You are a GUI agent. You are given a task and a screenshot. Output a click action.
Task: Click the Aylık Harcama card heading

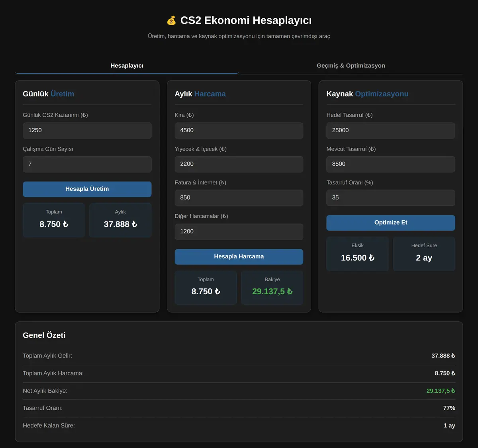coord(200,94)
